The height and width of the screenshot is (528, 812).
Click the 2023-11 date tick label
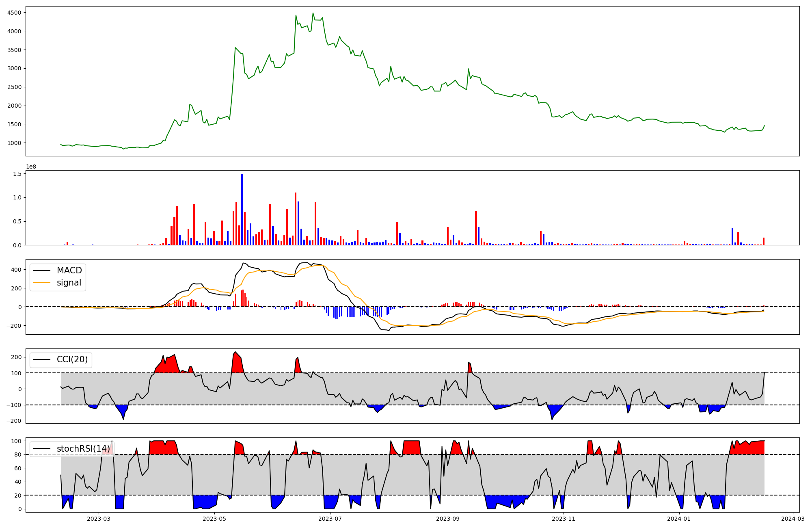tap(564, 519)
